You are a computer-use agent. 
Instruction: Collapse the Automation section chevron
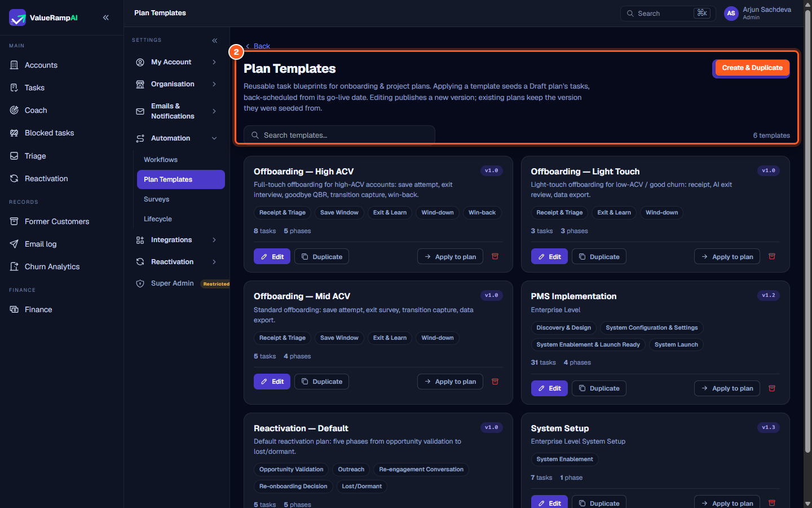pyautogui.click(x=214, y=138)
